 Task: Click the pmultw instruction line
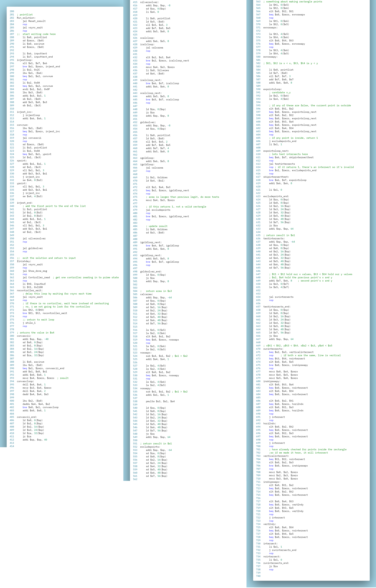pyautogui.click(x=160, y=402)
